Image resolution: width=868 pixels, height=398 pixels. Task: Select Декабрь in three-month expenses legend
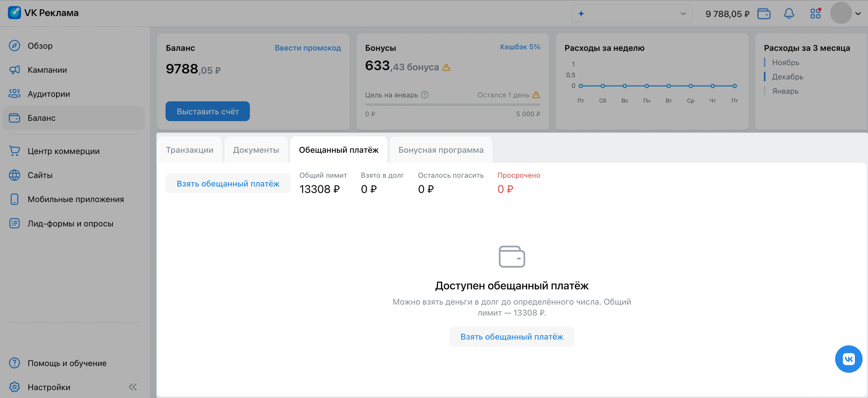[x=787, y=77]
